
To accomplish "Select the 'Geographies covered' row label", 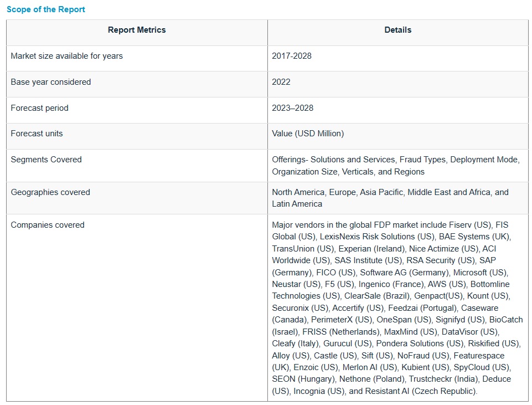I will click(x=50, y=192).
